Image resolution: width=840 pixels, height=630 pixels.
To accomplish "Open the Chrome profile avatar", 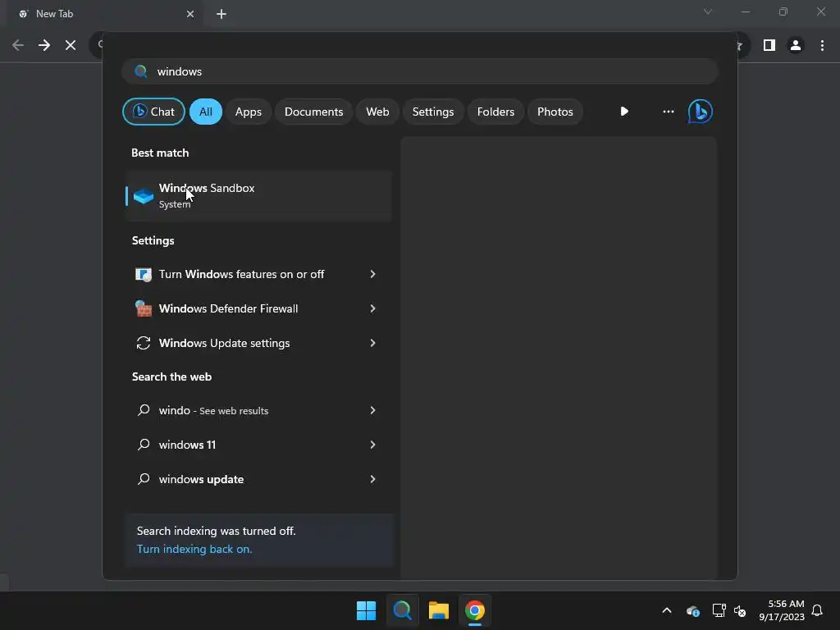I will tap(796, 45).
